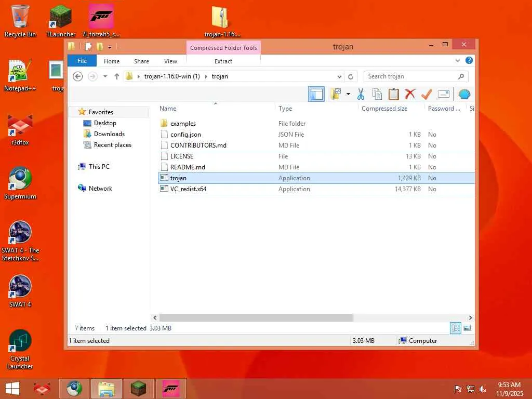Sort by the Password column header
This screenshot has height=399, width=532.
(x=445, y=109)
